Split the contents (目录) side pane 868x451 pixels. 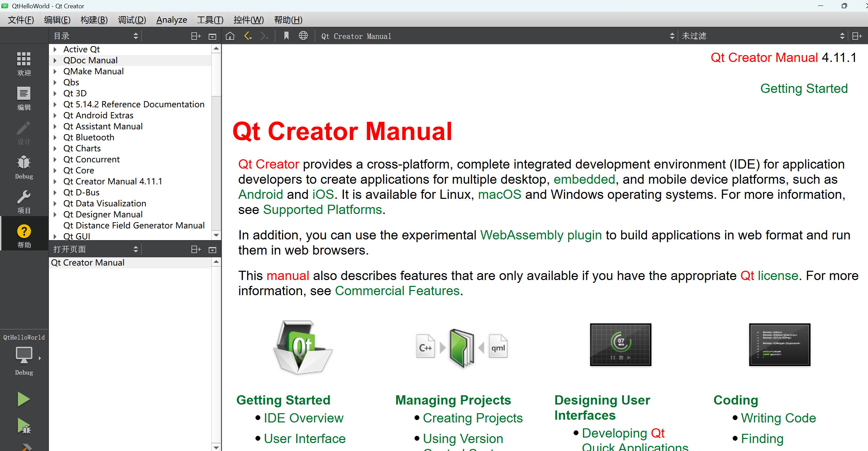(196, 36)
